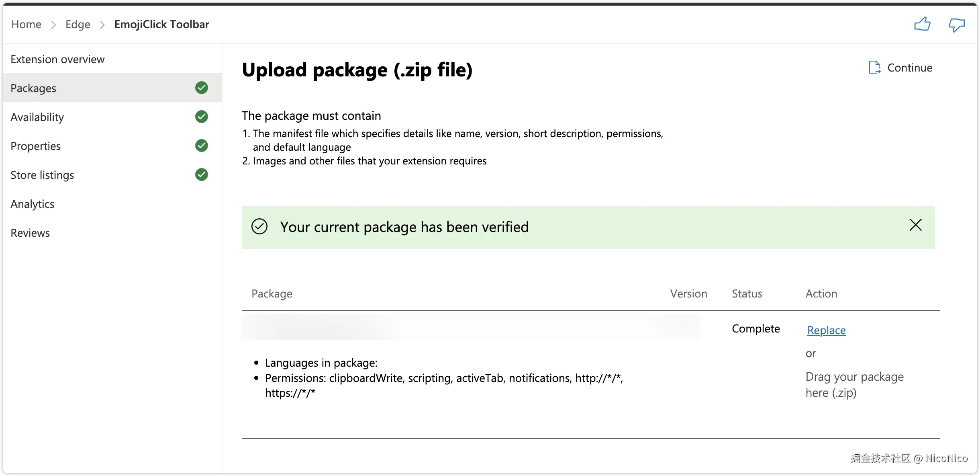980x476 pixels.
Task: Click the verified checkmark circle icon
Action: [259, 227]
